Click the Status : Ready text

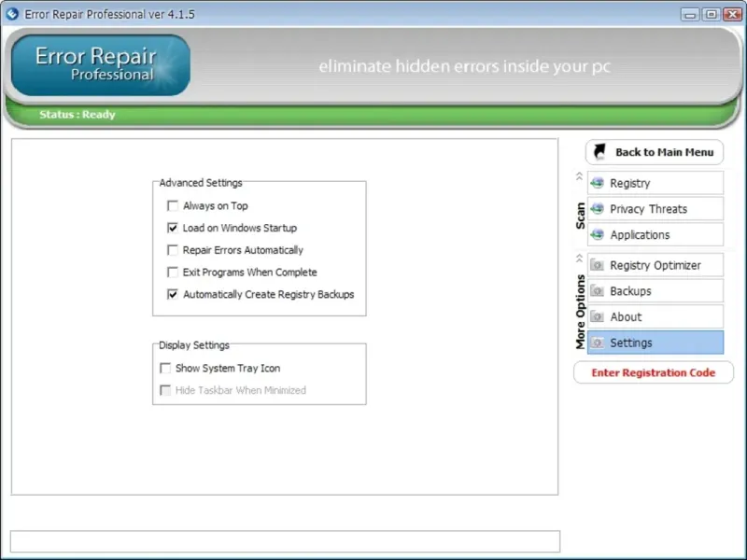pyautogui.click(x=78, y=114)
